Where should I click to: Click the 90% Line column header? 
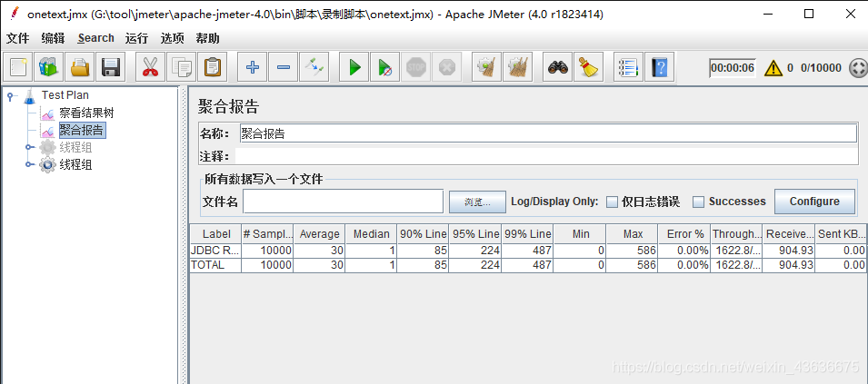(424, 233)
